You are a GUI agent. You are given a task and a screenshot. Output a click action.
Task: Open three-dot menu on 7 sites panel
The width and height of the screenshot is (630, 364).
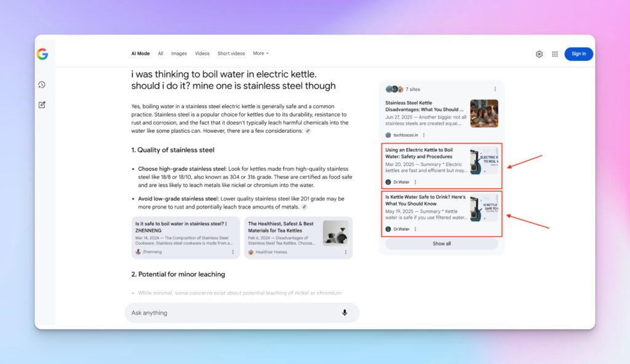[495, 89]
